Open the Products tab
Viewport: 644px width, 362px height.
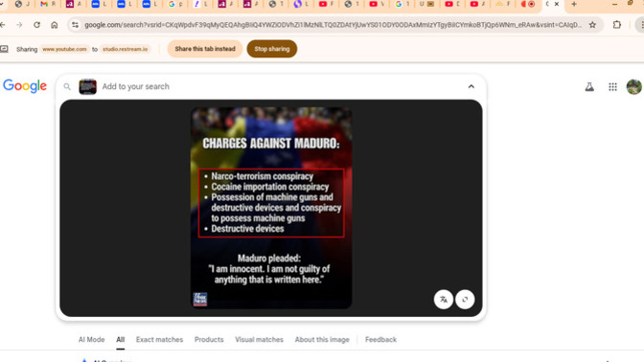[209, 339]
